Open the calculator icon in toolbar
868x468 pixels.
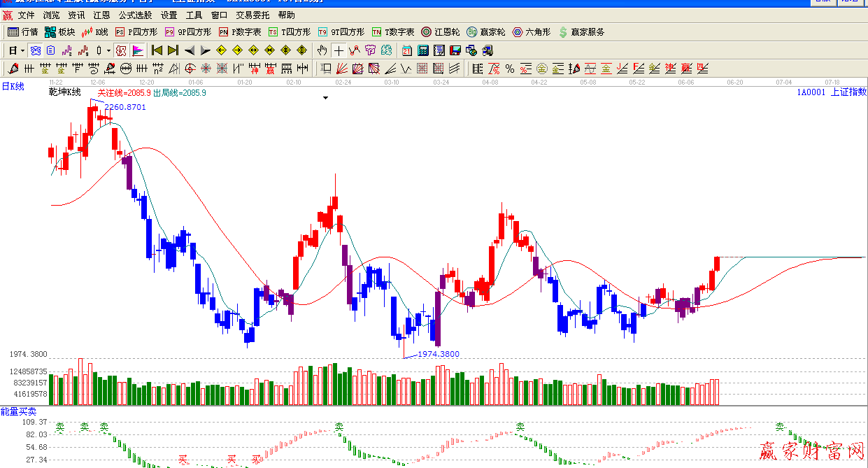coord(423,50)
